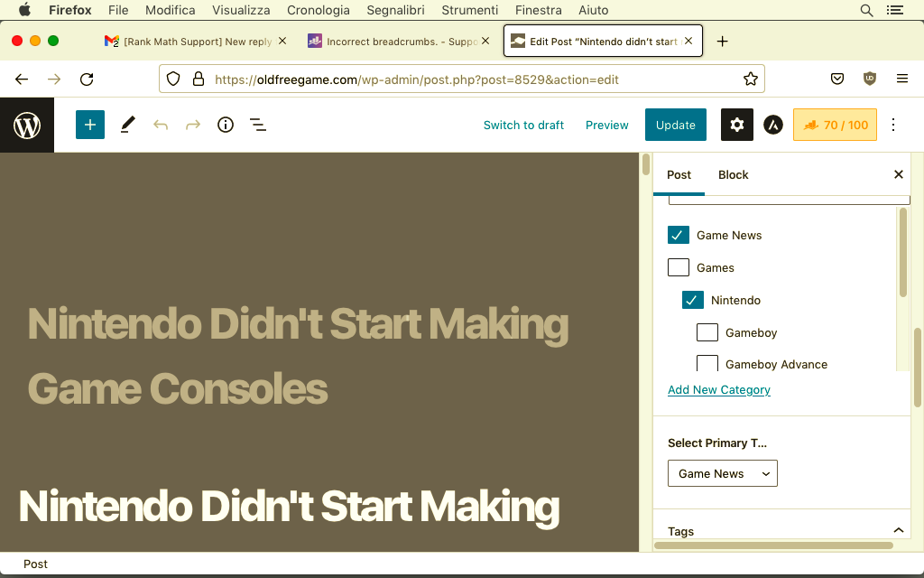Switch to the Rank Math Support Gmail tab
This screenshot has height=578, width=924.
tap(196, 42)
